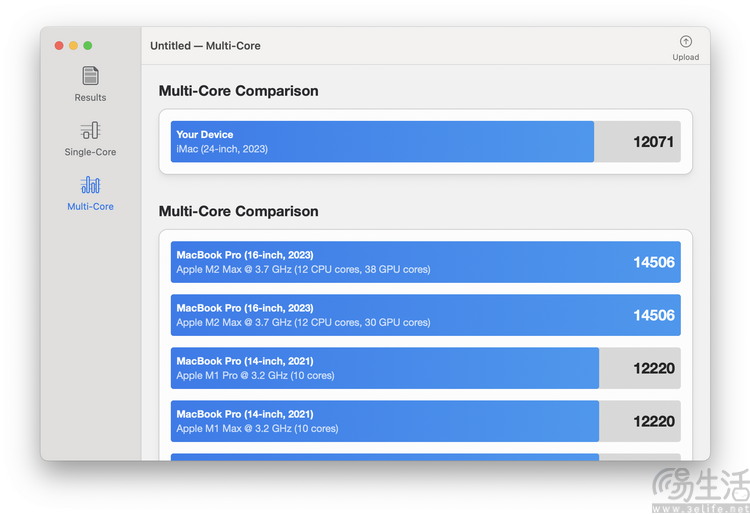Image resolution: width=750 pixels, height=514 pixels.
Task: Close the window with red button
Action: click(x=59, y=45)
